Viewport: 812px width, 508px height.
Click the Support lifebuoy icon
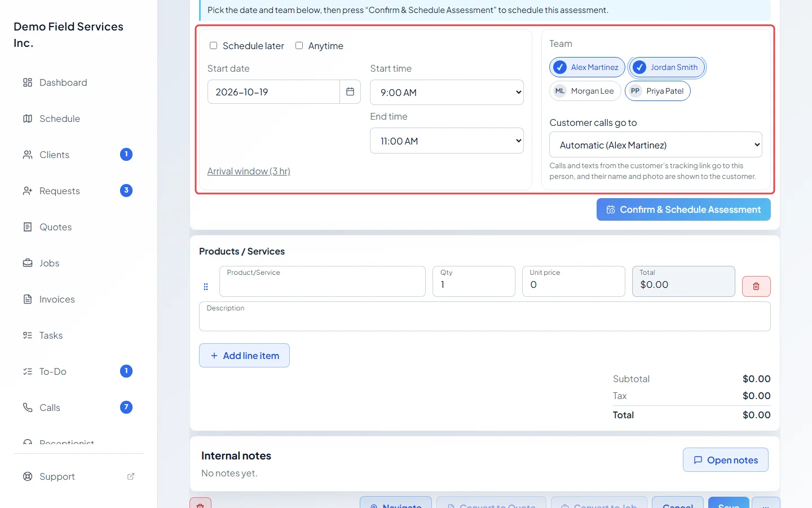28,476
